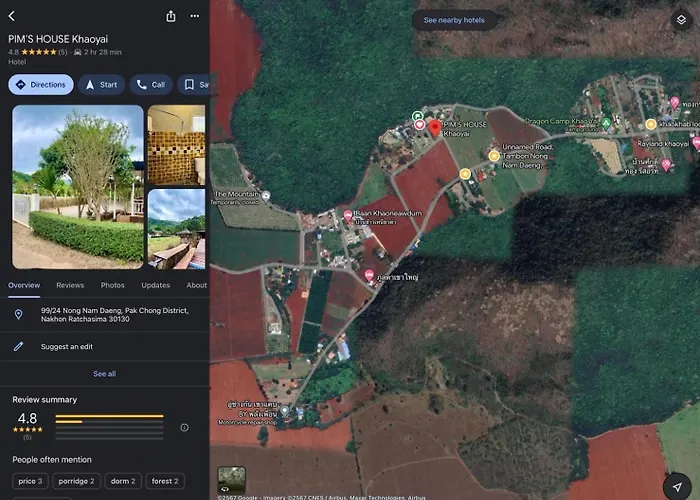The image size is (700, 500).
Task: Open Directions to PIM'S HOUSE Khaoyai
Action: pos(41,85)
